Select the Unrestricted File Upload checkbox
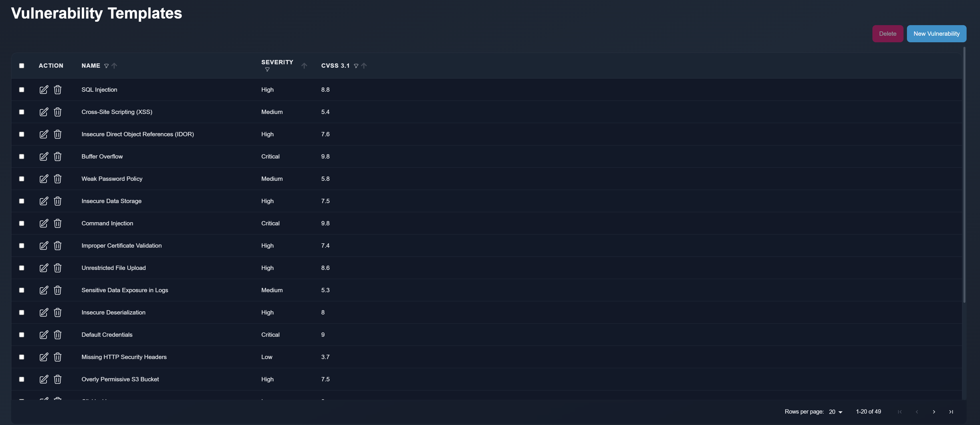 [22, 268]
